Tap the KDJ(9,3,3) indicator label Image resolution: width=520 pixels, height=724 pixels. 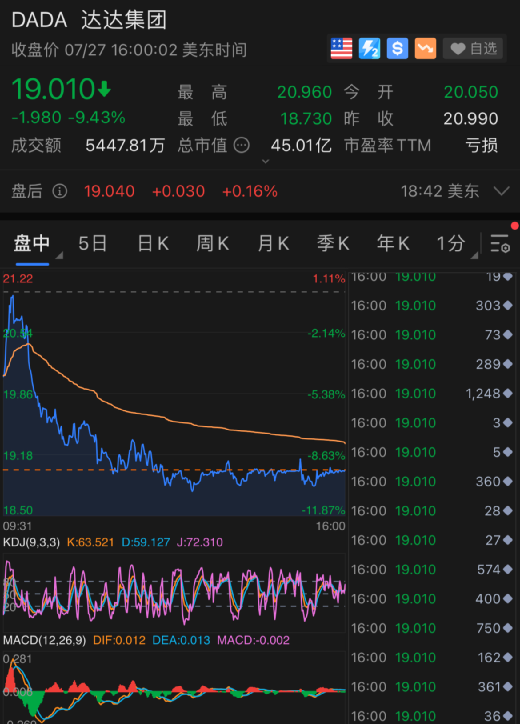(31, 542)
